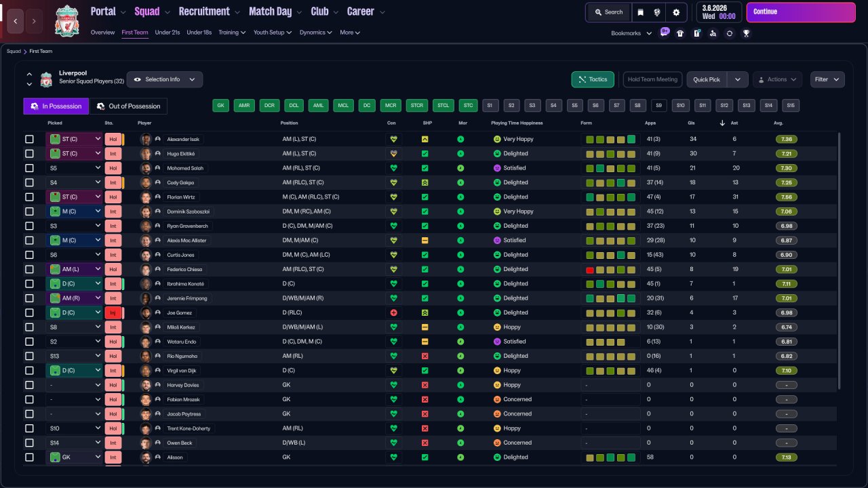Open the Tactics button
The height and width of the screenshot is (488, 868).
593,79
